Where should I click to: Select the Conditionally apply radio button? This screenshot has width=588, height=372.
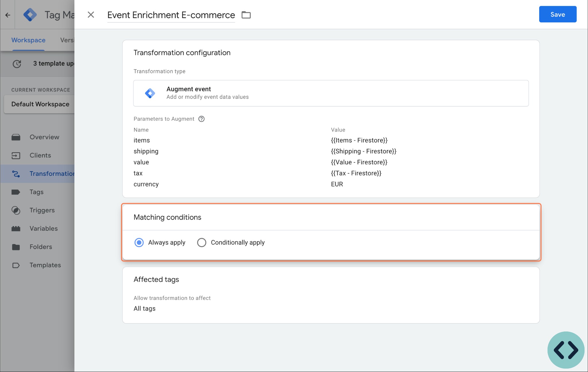[202, 242]
